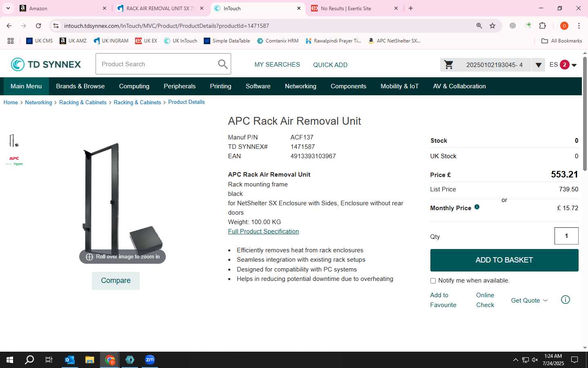Expand the basket selector dropdown arrow
The width and height of the screenshot is (588, 368).
[x=538, y=65]
